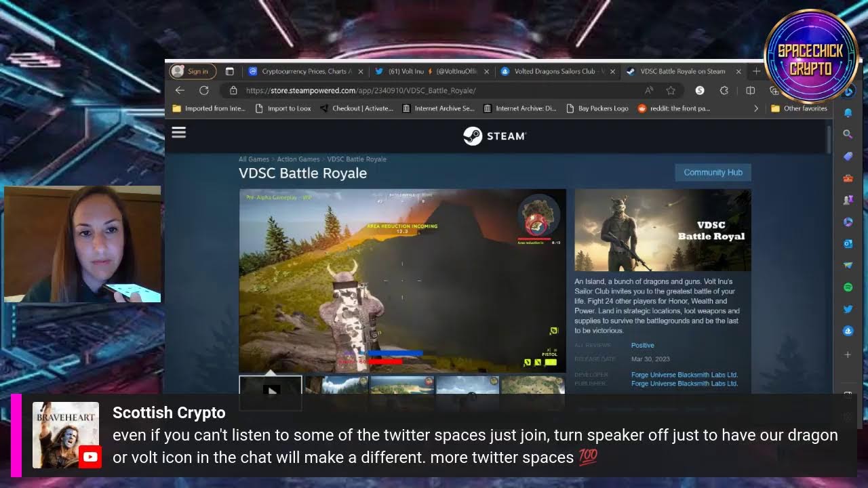The width and height of the screenshot is (868, 488).
Task: Open reddit: the front page bookmark
Action: coord(674,108)
